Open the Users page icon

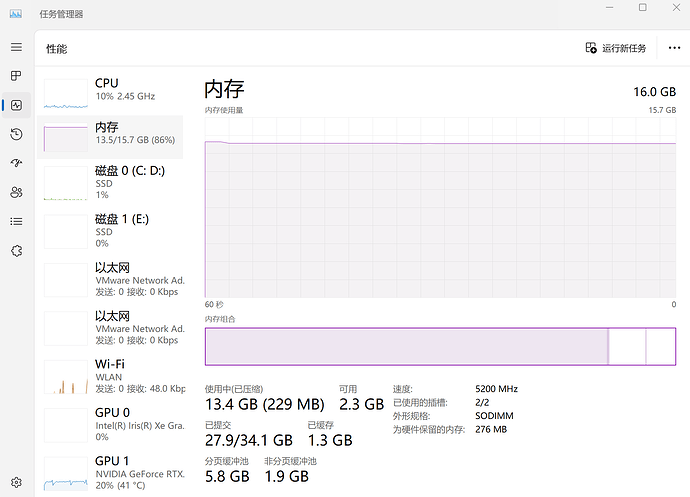click(16, 192)
